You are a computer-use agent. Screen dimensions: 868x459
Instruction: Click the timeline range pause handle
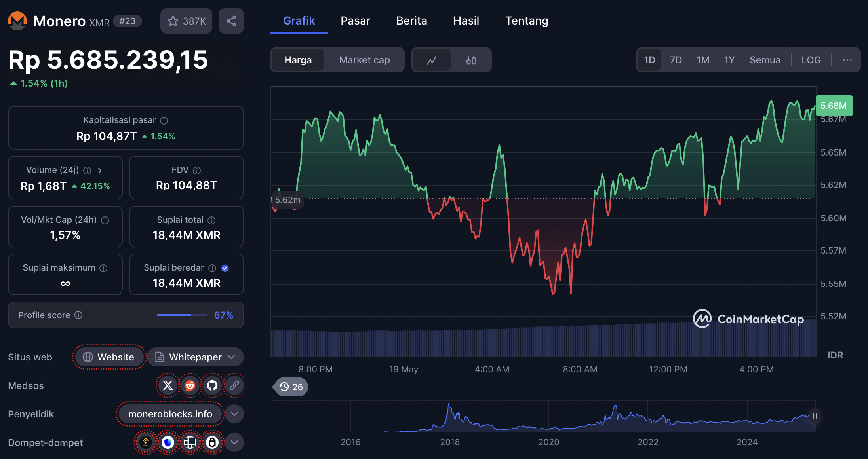coord(815,416)
